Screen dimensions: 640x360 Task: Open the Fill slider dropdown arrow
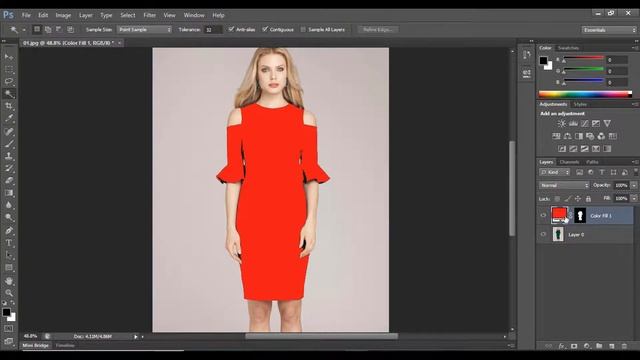point(634,198)
